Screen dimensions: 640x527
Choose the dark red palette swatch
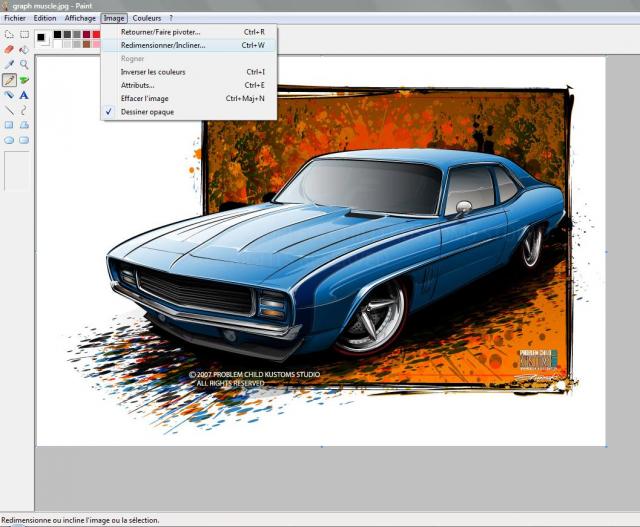tap(87, 34)
